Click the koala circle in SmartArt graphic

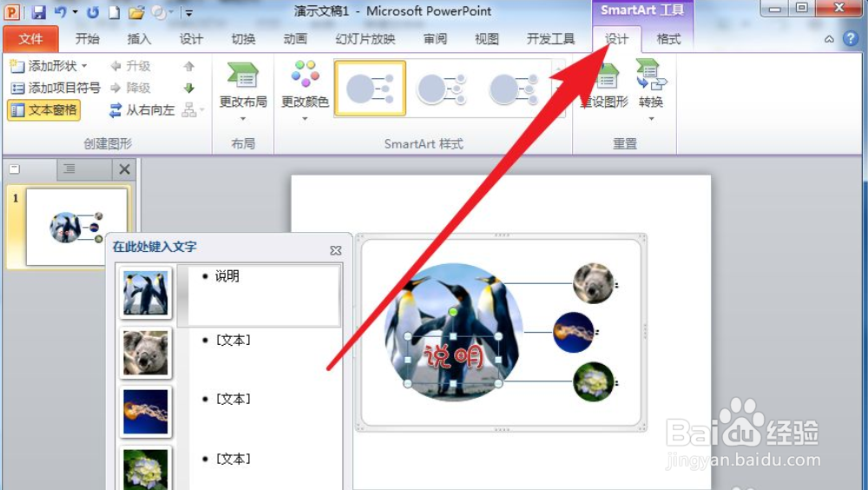[594, 284]
